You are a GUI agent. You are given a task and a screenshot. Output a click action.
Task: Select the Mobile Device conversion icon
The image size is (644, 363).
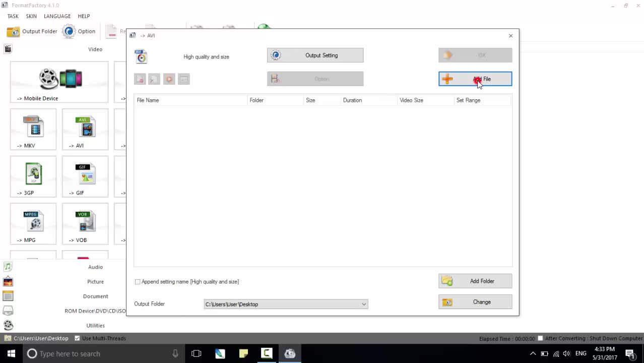tap(59, 82)
